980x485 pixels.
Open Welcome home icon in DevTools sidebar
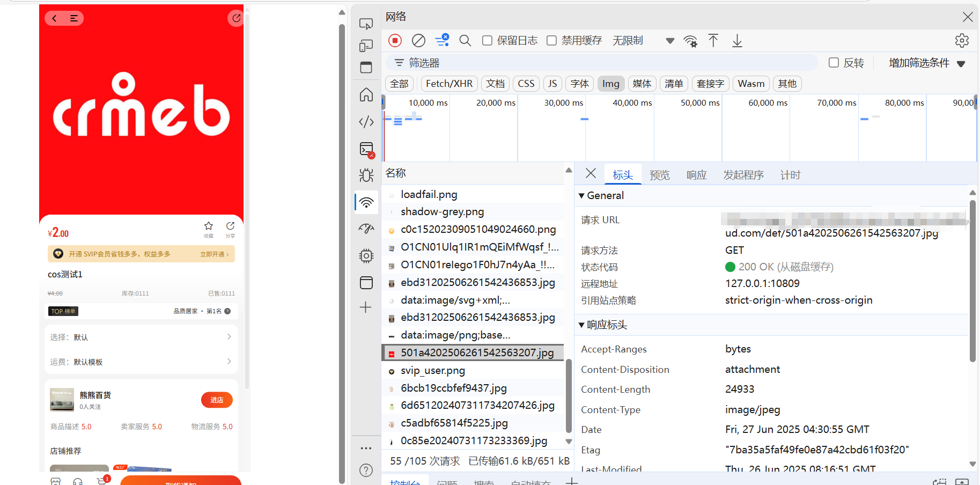[366, 95]
